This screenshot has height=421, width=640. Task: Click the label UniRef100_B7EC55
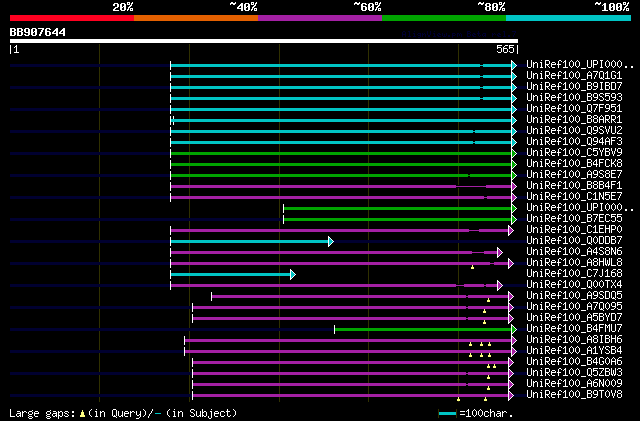click(x=574, y=219)
